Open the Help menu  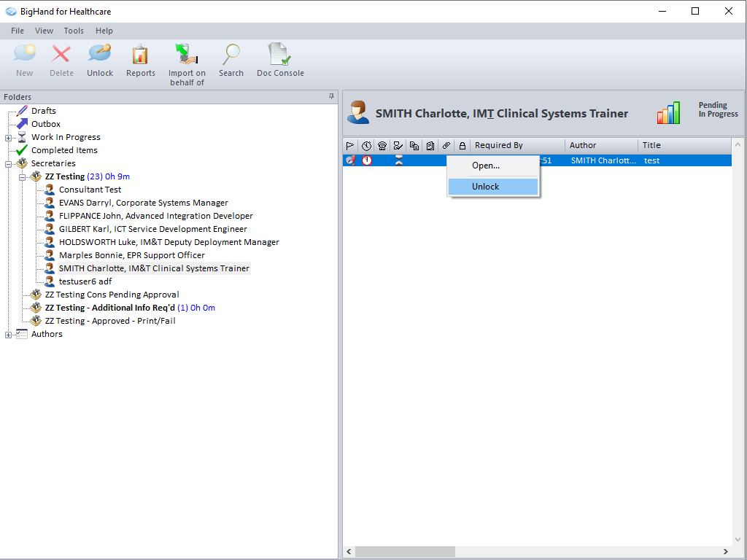[104, 31]
